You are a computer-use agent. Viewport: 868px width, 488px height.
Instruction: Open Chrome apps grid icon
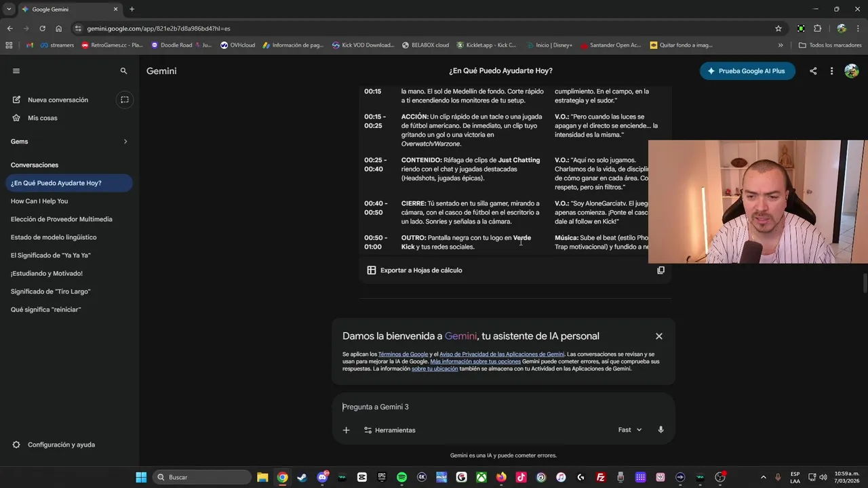click(9, 45)
